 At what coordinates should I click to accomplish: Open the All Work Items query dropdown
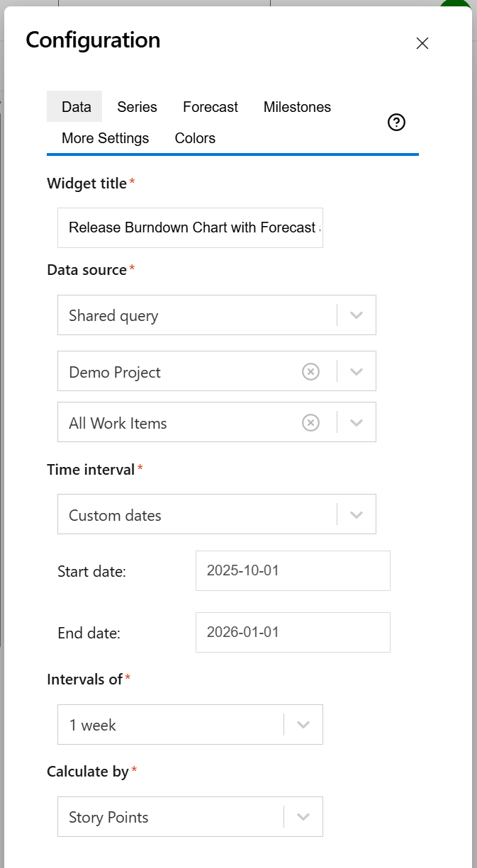[x=356, y=422]
